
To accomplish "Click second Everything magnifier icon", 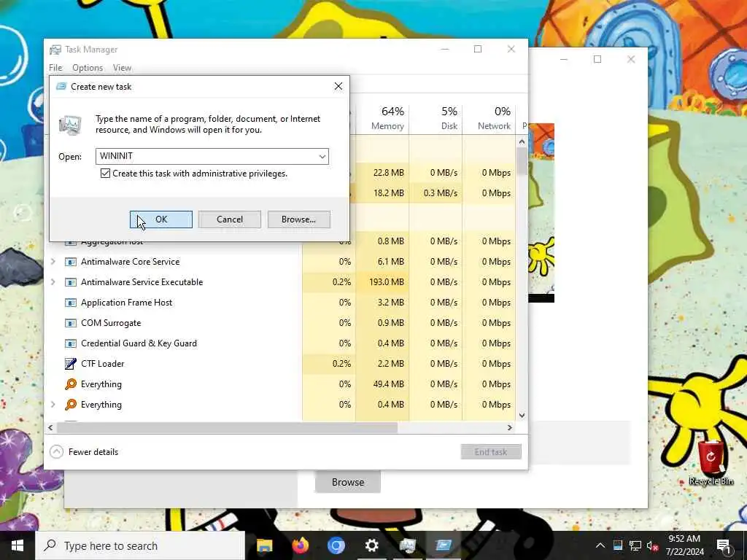I will coord(71,404).
